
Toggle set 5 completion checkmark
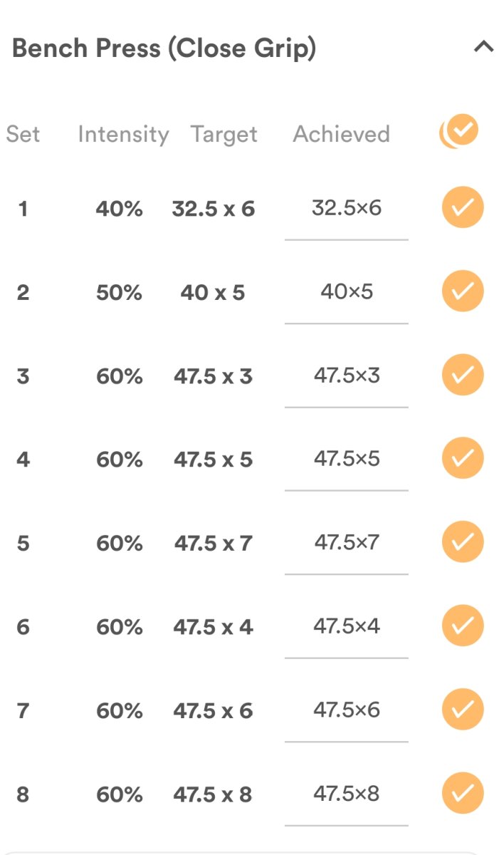(463, 542)
